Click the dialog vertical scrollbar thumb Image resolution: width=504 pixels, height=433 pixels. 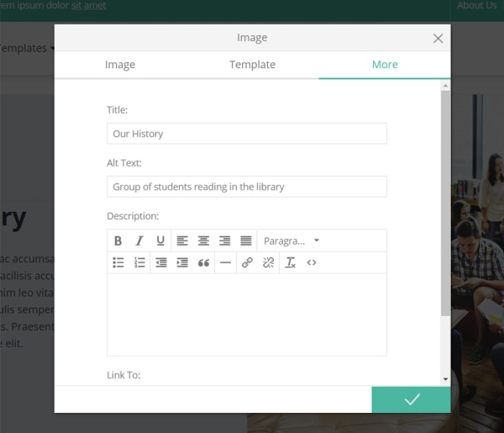point(445,203)
